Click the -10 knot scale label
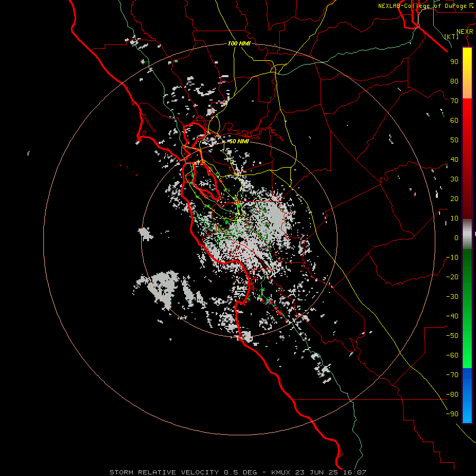 tap(452, 258)
